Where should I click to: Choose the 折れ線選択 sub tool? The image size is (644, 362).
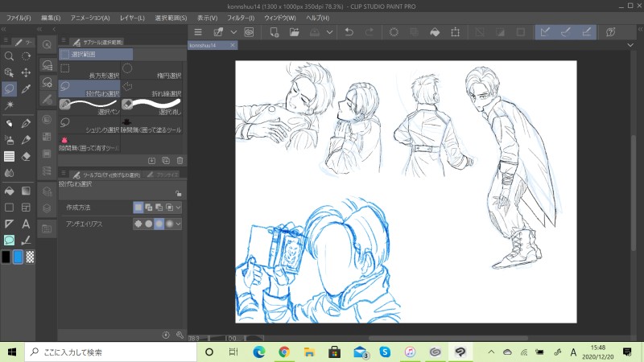152,89
